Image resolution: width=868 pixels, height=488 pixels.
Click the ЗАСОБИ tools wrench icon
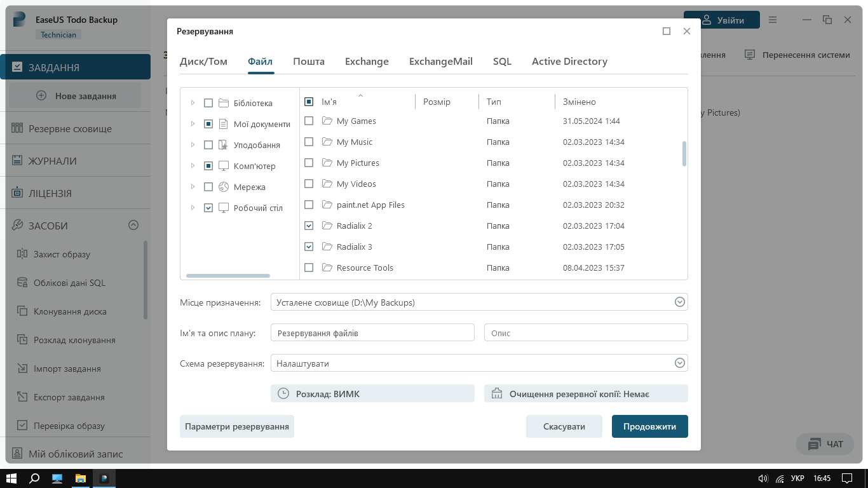[x=17, y=226]
